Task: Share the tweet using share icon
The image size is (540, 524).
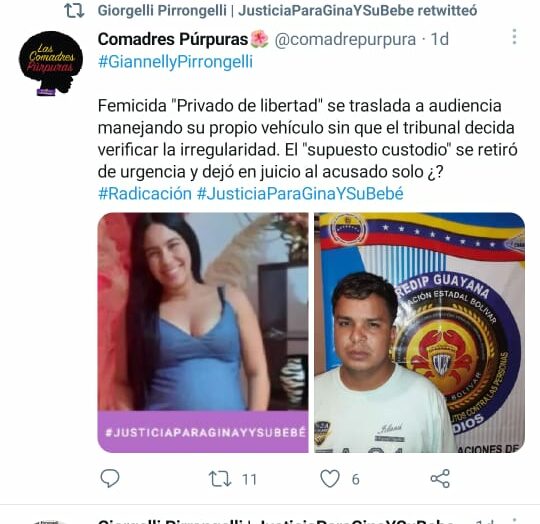Action: pos(440,479)
